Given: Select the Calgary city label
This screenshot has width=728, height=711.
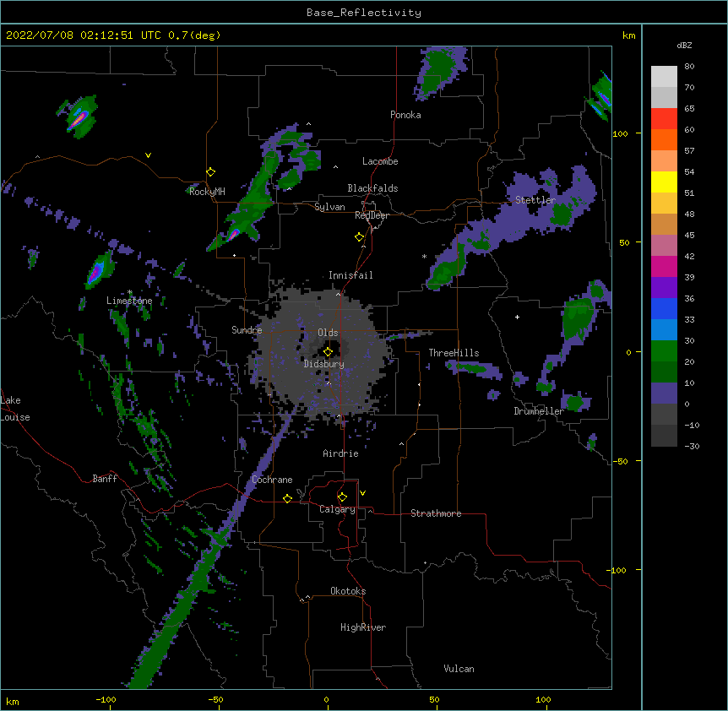Looking at the screenshot, I should click(337, 509).
